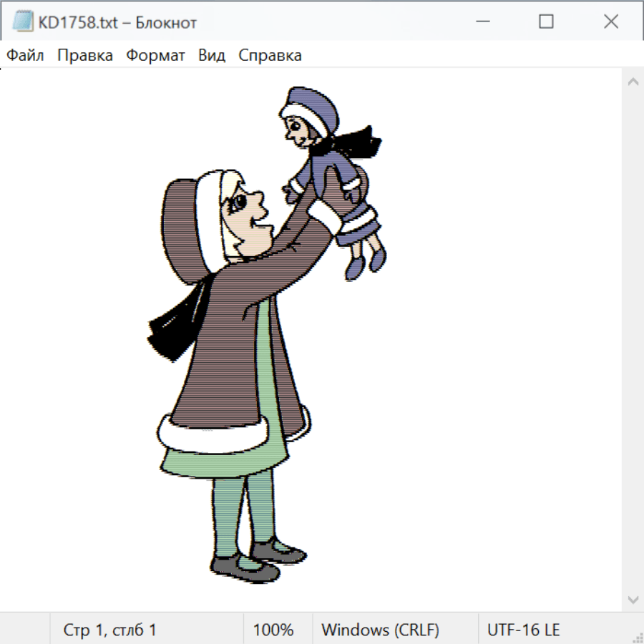Maximize the Блокнот window
The image size is (644, 644).
[x=546, y=22]
